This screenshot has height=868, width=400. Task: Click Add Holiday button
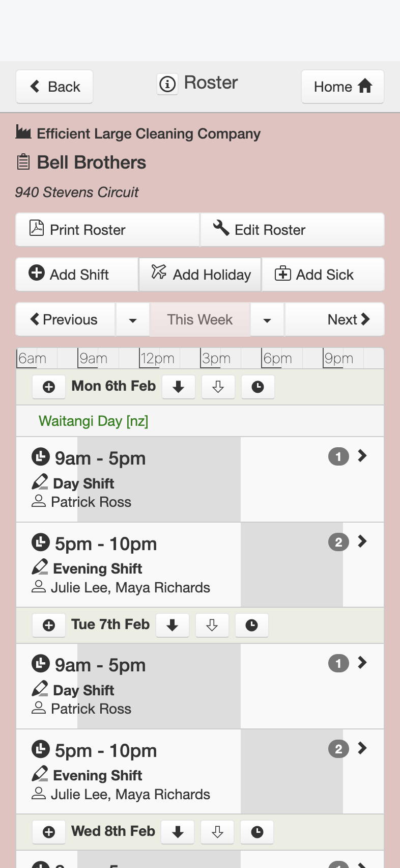(x=200, y=275)
